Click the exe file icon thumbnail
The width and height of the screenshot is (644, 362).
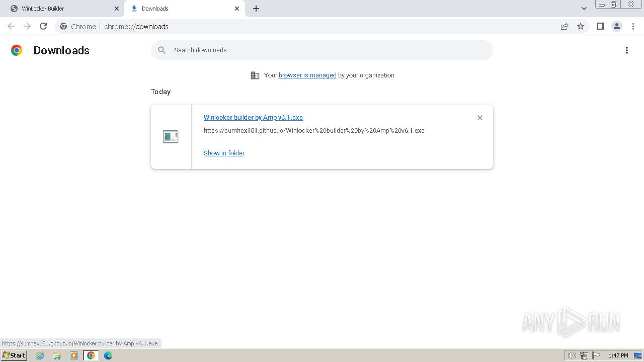click(171, 136)
